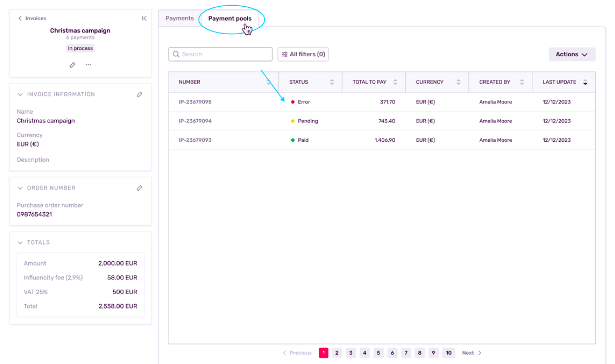Go to the Next page
This screenshot has width=615, height=364.
point(471,353)
